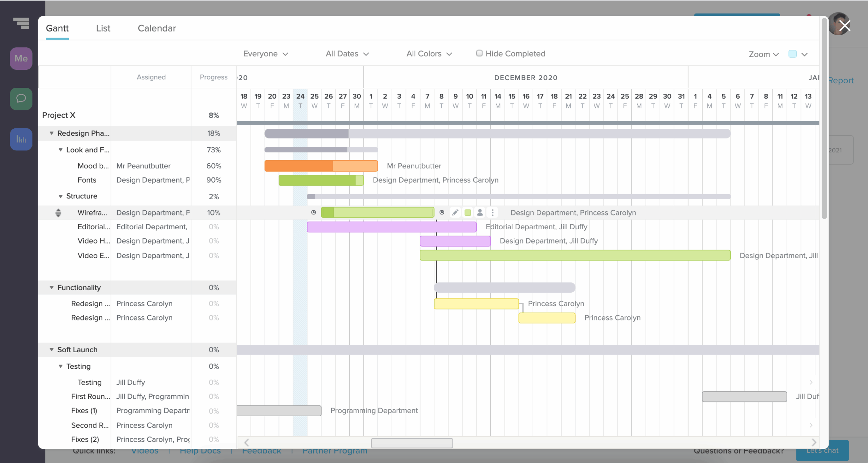Switch to the Calendar tab

click(157, 28)
